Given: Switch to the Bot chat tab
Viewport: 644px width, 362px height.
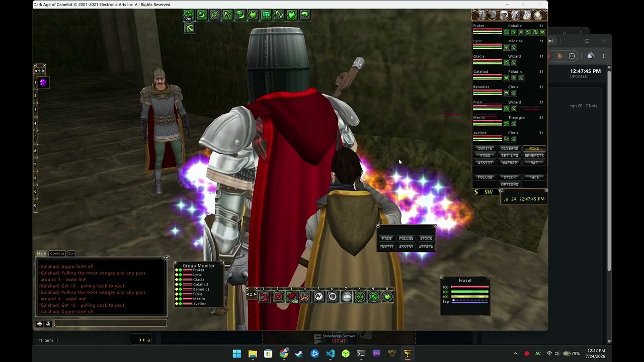Looking at the screenshot, I should [x=71, y=253].
